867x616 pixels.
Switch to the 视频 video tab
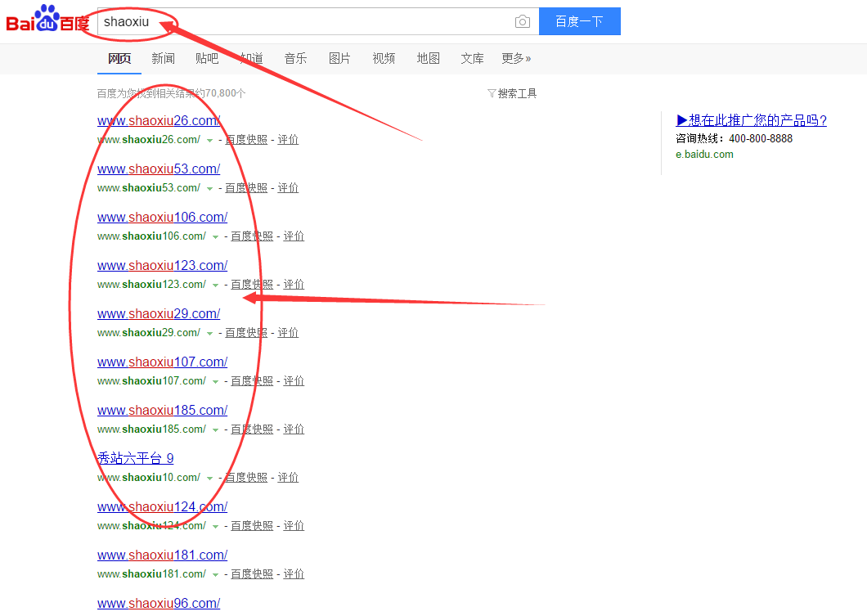click(384, 58)
